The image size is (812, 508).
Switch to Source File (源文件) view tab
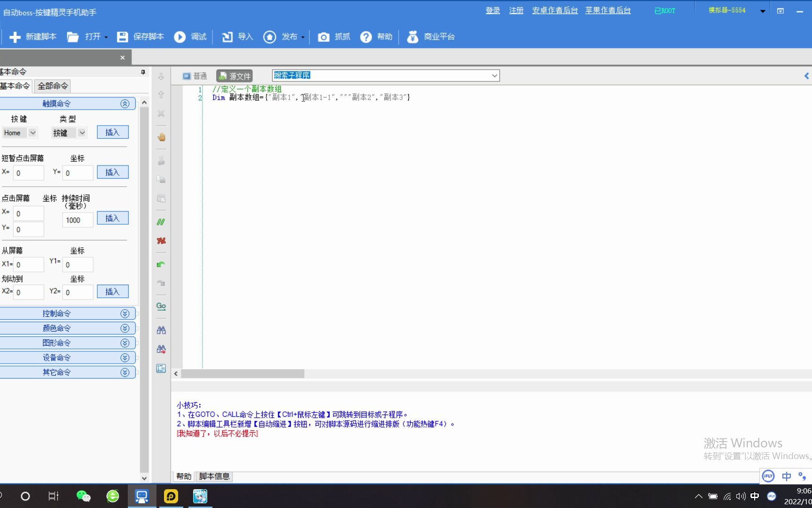click(x=235, y=76)
